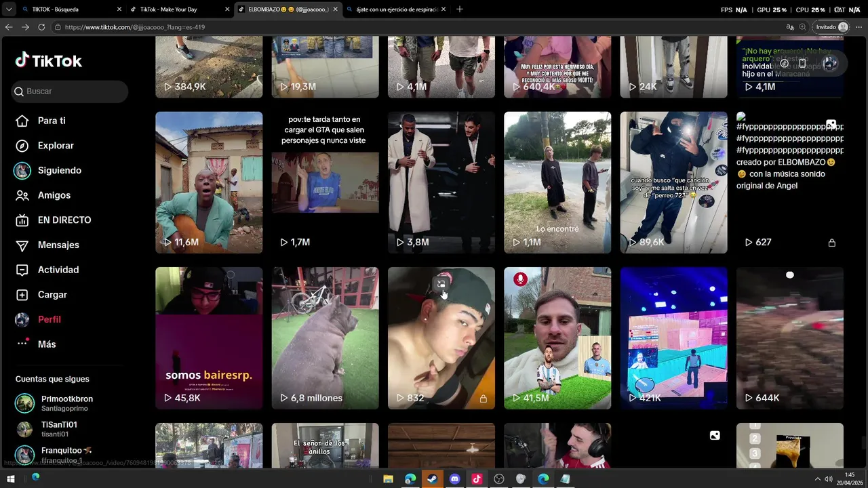
Task: Open File Explorer from taskbar
Action: coord(388,479)
